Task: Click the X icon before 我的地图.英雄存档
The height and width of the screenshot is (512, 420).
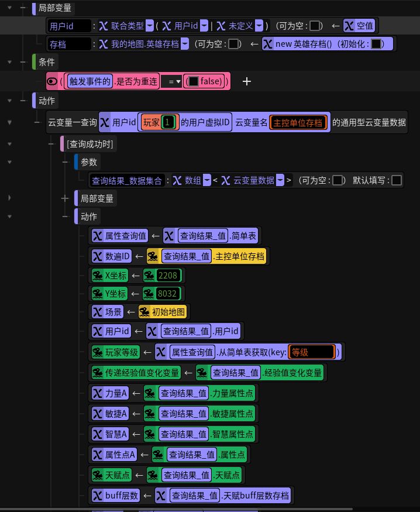Action: (104, 44)
